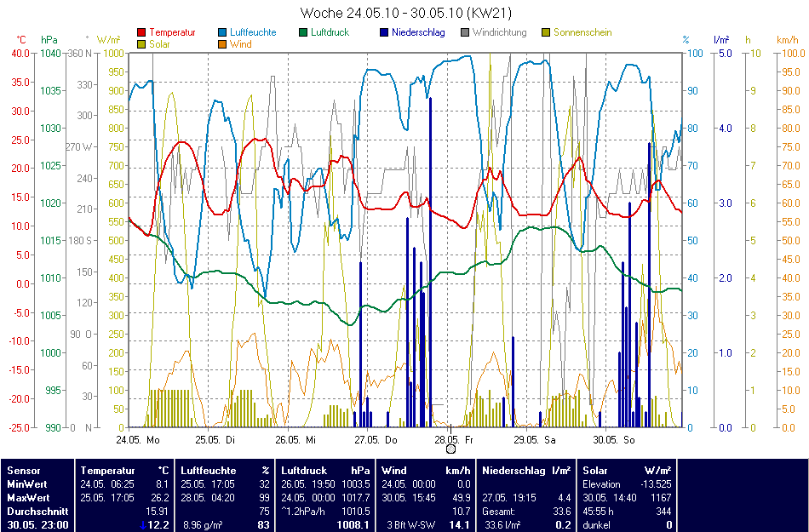Click the Sensor header in the data table
809x532 pixels.
pos(22,470)
